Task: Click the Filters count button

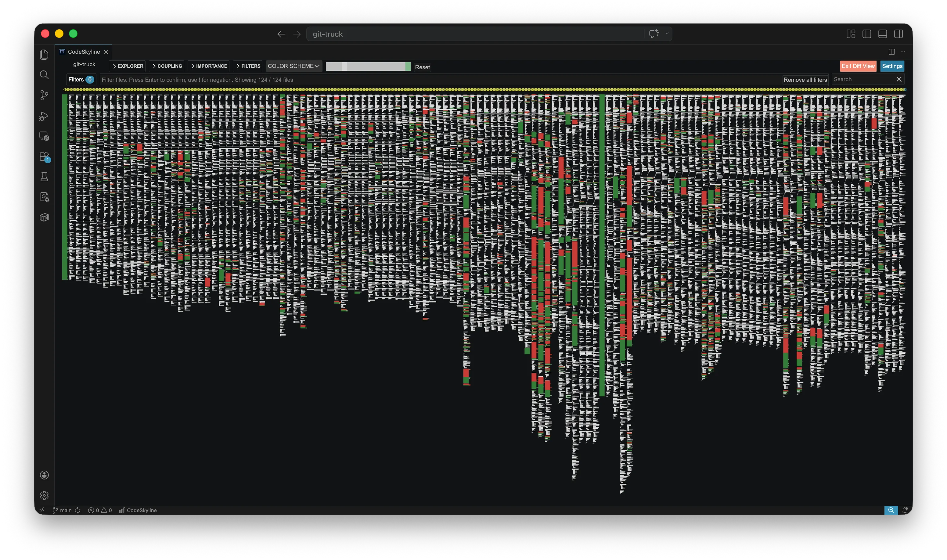Action: coord(81,80)
